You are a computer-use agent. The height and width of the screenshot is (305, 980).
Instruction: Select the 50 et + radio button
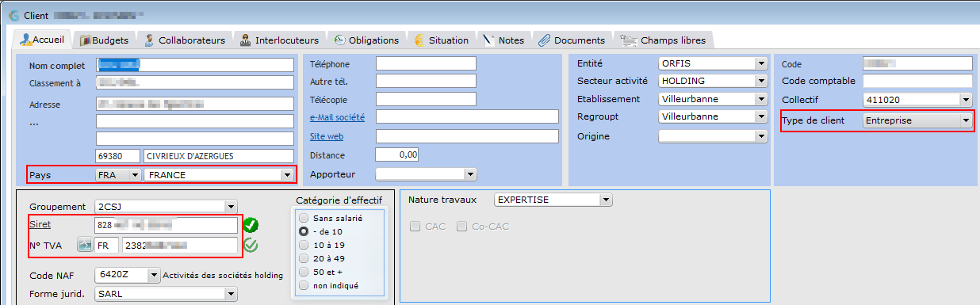(304, 271)
